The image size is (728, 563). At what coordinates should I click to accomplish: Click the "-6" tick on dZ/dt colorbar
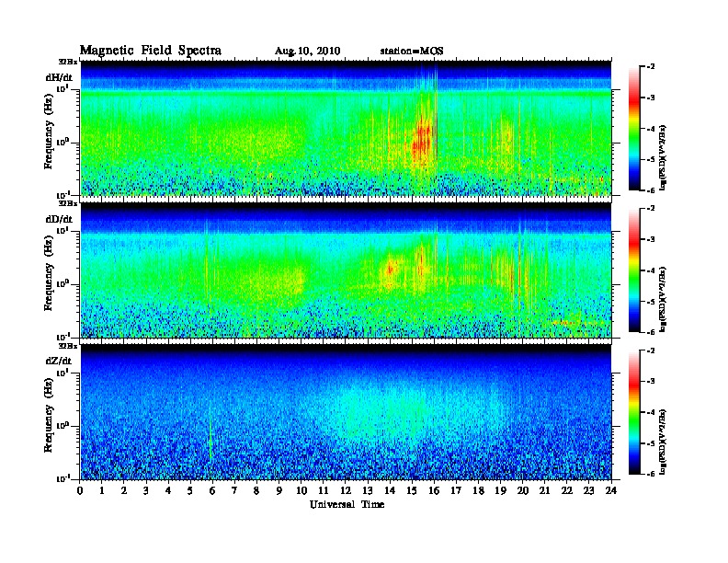click(x=651, y=474)
